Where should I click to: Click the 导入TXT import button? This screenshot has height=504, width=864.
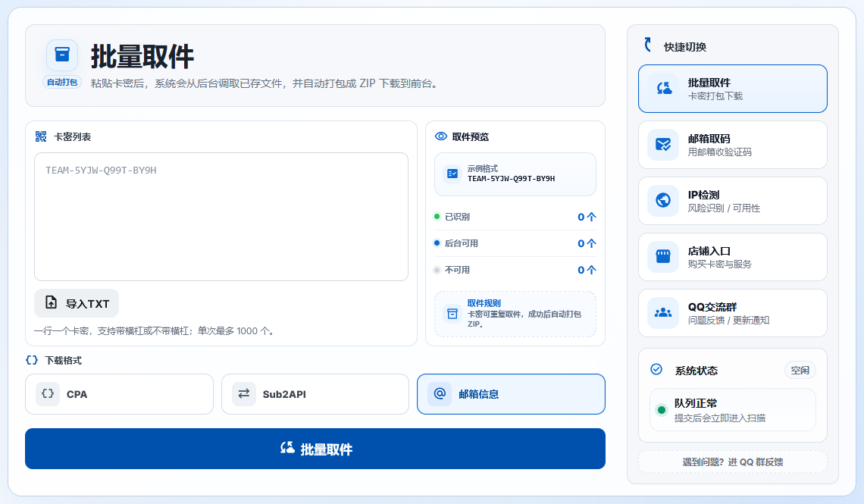pos(77,303)
